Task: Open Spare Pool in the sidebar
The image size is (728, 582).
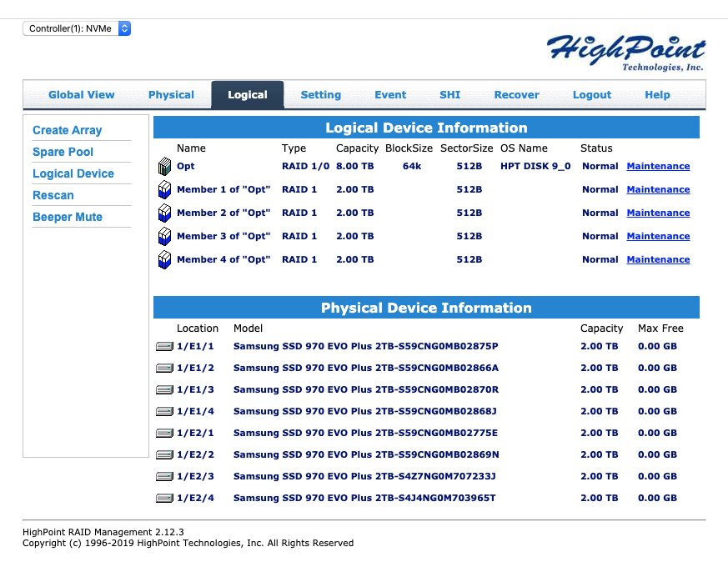Action: (63, 152)
